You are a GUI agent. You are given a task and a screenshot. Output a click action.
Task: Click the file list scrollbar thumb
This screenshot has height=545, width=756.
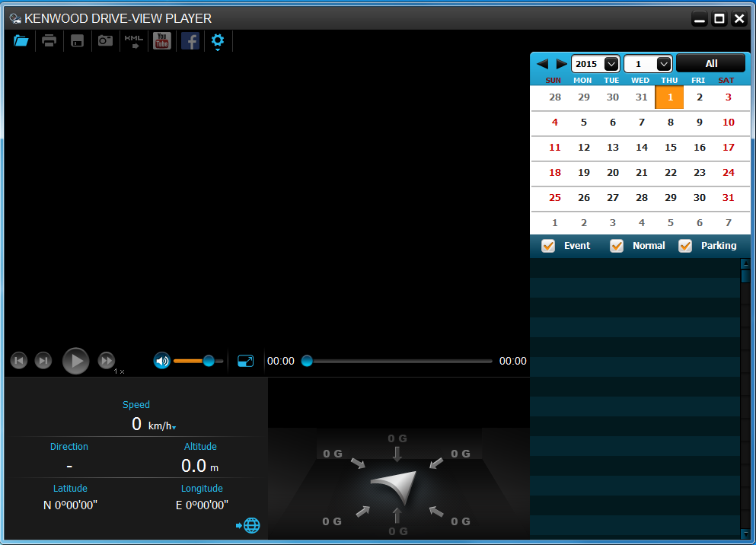pyautogui.click(x=745, y=276)
